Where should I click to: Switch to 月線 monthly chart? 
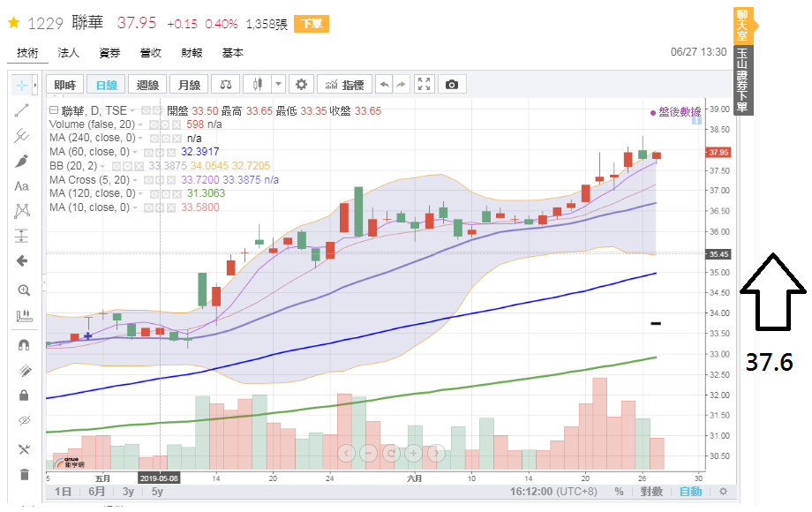(189, 85)
